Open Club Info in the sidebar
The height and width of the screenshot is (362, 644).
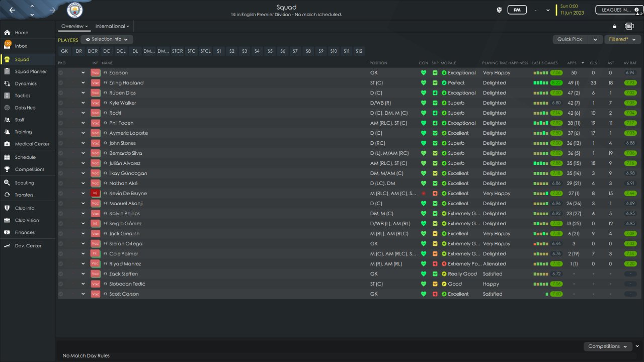25,208
